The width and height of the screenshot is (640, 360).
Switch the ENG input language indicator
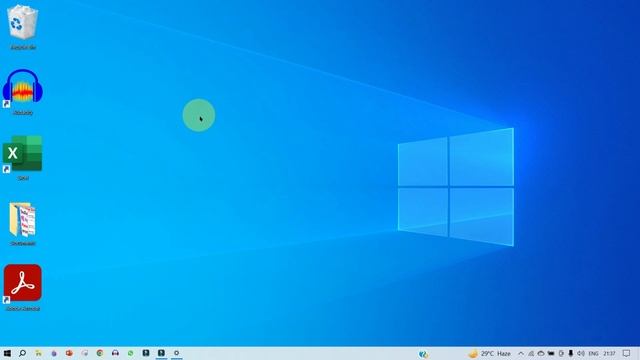pos(593,353)
